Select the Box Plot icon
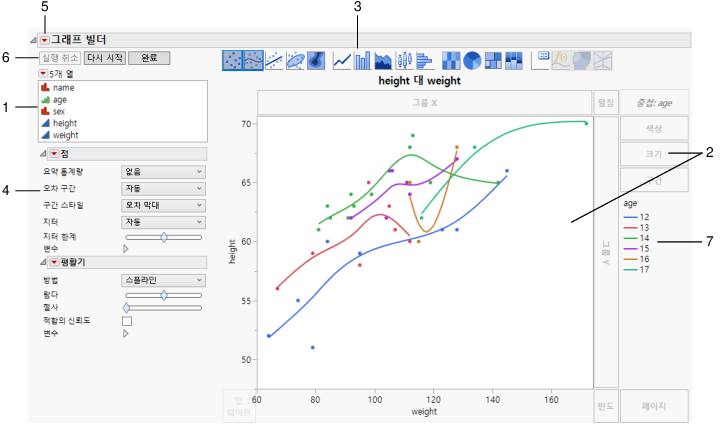Image resolution: width=720 pixels, height=425 pixels. tap(404, 60)
